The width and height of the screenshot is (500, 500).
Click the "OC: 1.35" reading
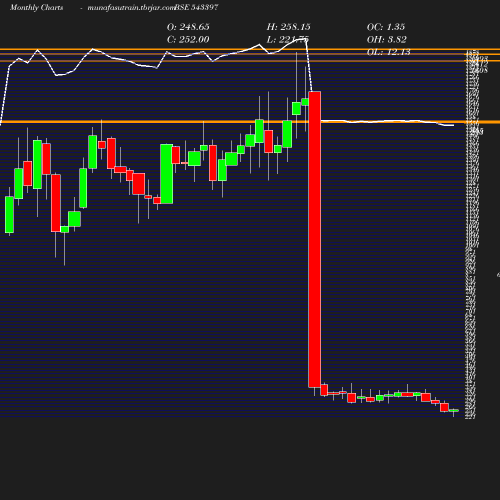[x=386, y=27]
